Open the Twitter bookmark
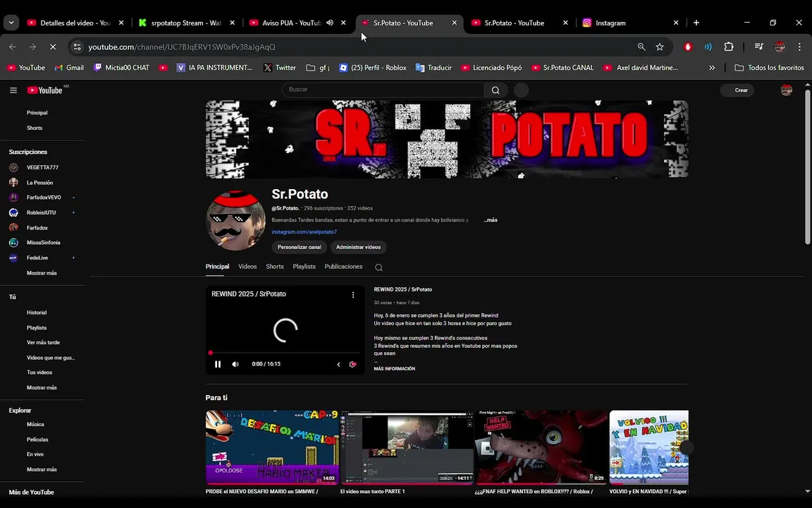Screen dimensions: 812x508 pos(280,68)
